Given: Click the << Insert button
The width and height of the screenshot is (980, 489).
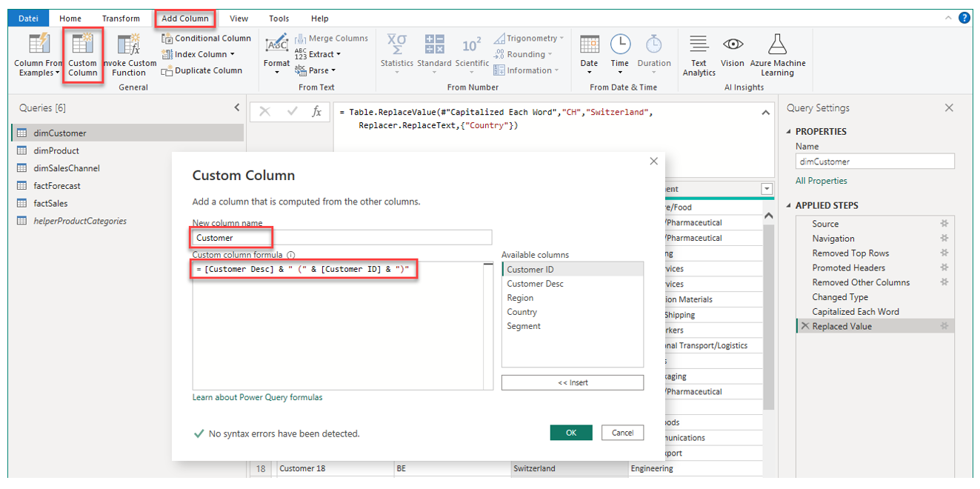Looking at the screenshot, I should click(573, 382).
